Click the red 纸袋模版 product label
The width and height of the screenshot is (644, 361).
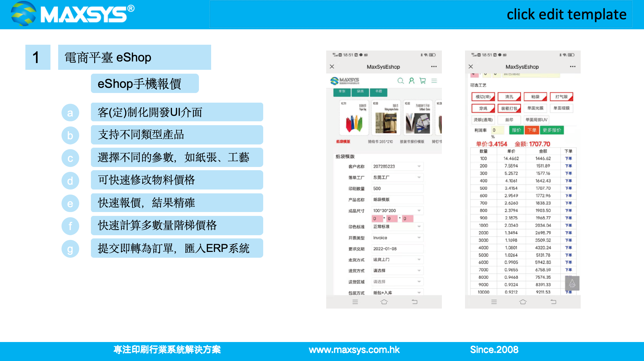click(343, 142)
